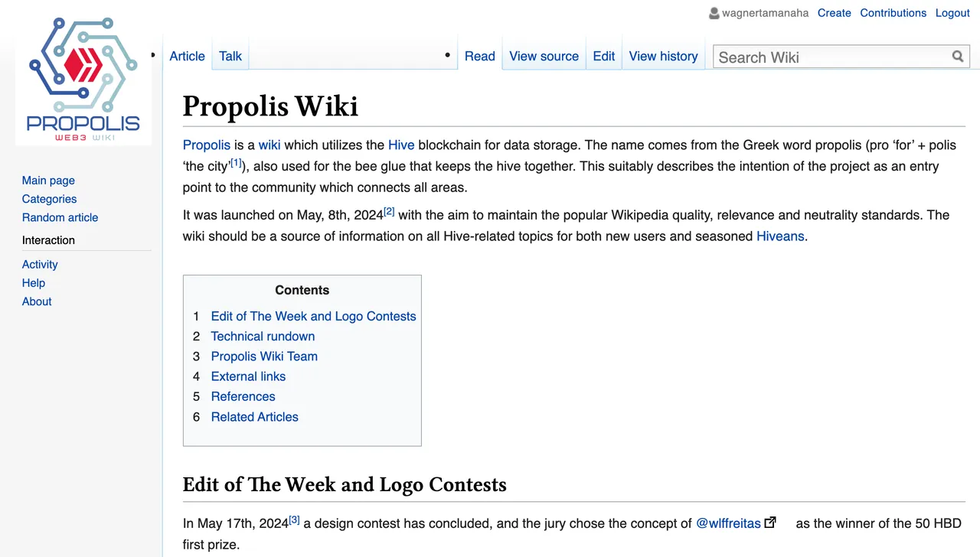This screenshot has height=557, width=980.
Task: Select the Read tab
Action: pyautogui.click(x=480, y=56)
